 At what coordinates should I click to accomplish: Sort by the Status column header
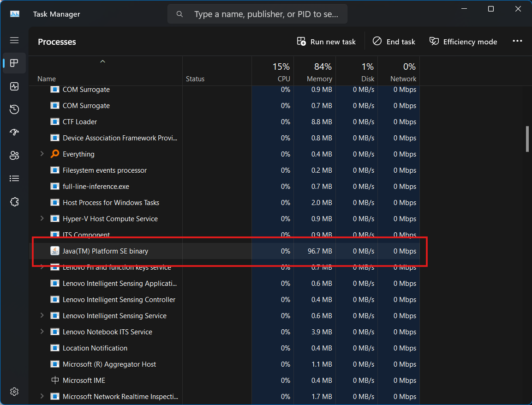[x=217, y=71]
